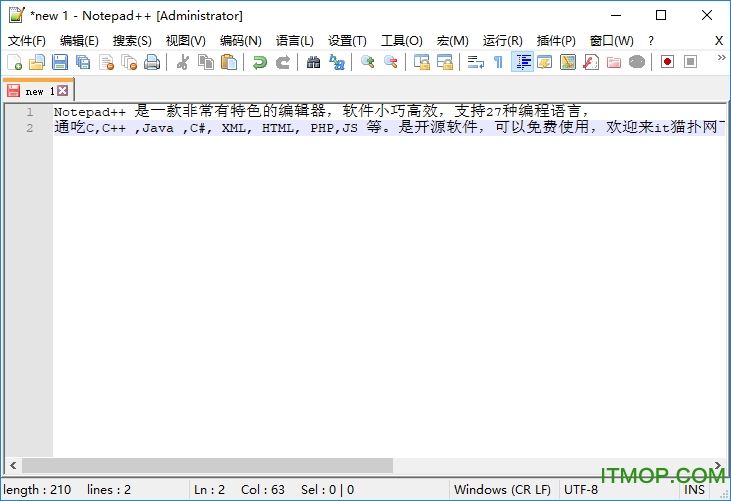Open Replace dialog using toolbar icon
The width and height of the screenshot is (731, 501).
337,62
